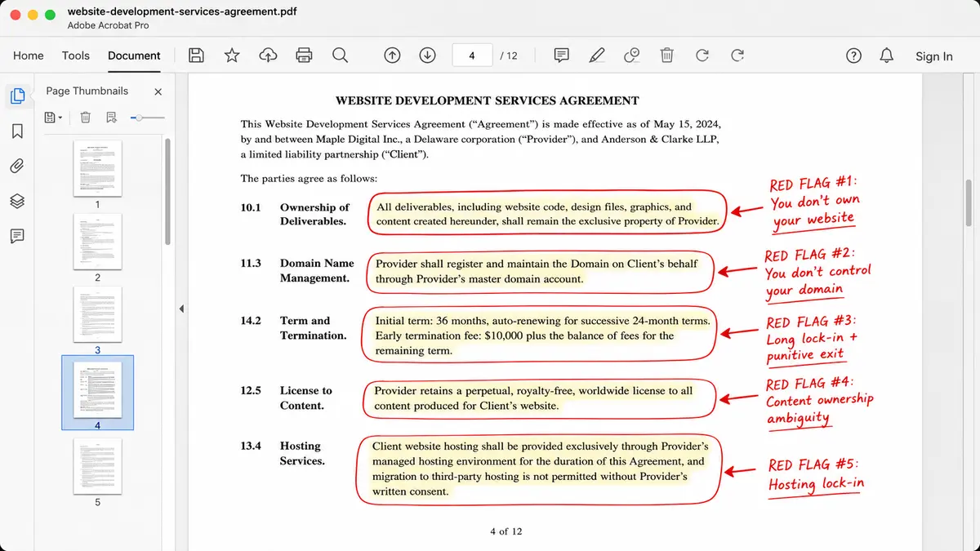This screenshot has height=551, width=980.
Task: Select page 2 thumbnail
Action: click(97, 242)
